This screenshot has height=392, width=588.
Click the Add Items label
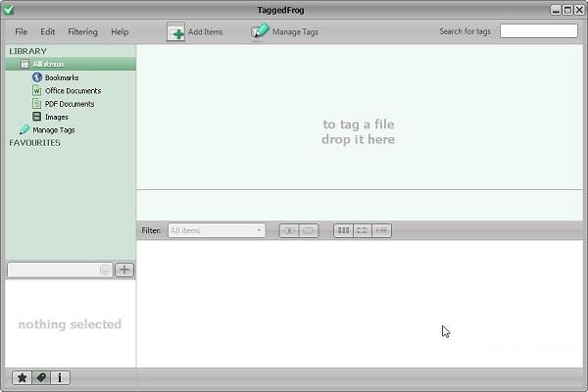coord(206,32)
